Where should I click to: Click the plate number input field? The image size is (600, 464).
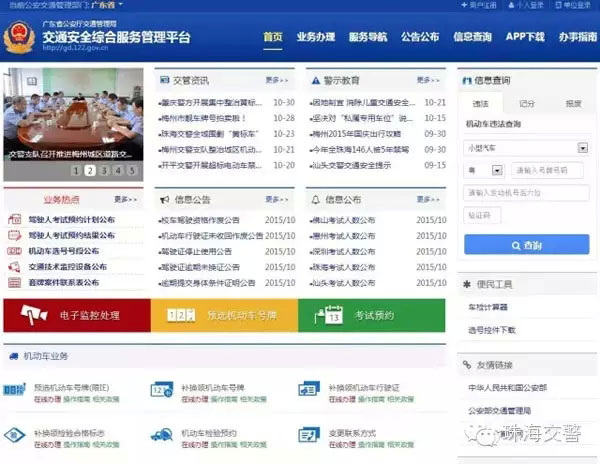(547, 170)
